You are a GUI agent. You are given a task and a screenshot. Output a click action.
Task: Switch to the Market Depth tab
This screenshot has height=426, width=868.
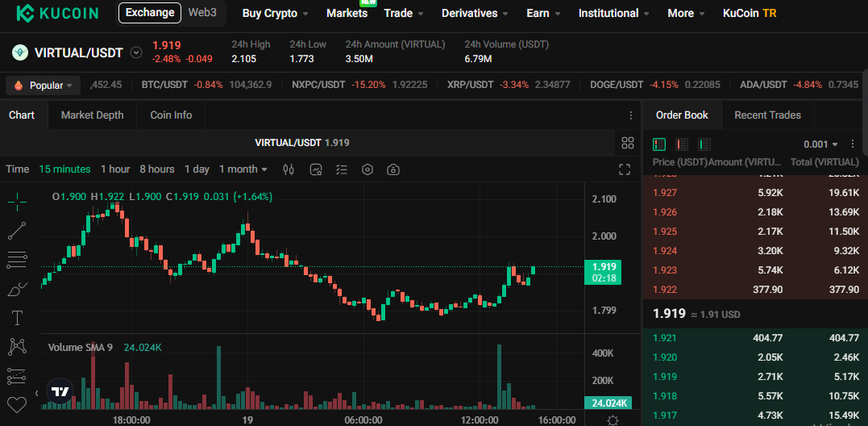click(92, 115)
